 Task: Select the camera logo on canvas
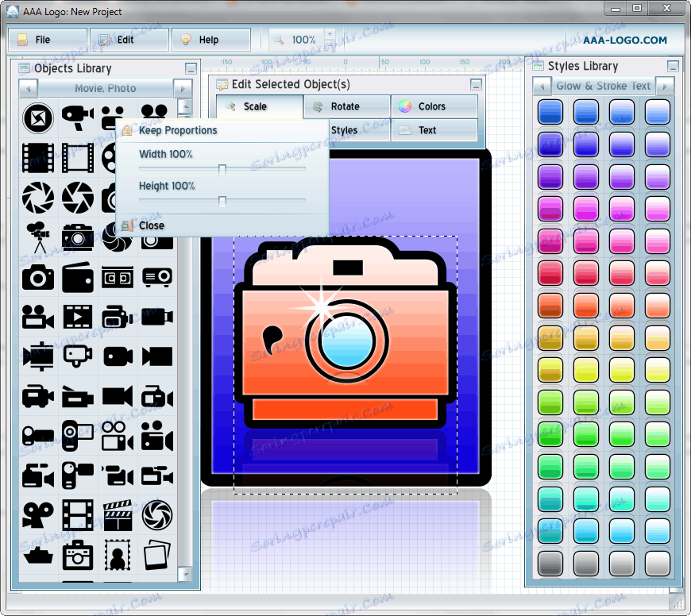click(x=345, y=335)
